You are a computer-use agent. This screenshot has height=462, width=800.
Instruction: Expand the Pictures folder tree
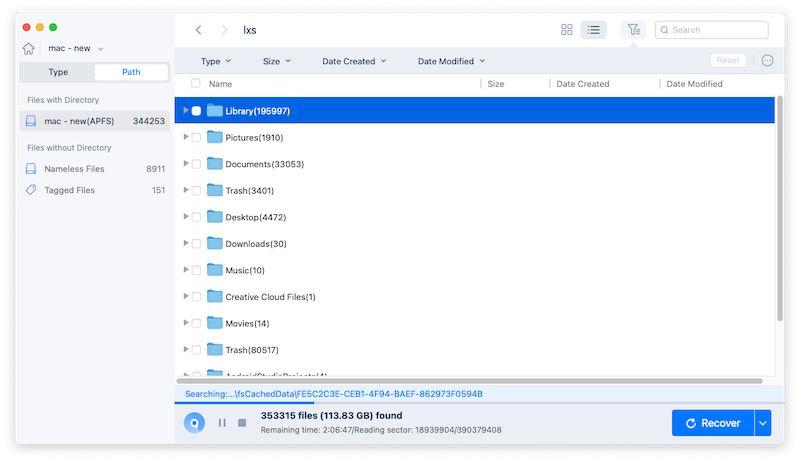(186, 137)
